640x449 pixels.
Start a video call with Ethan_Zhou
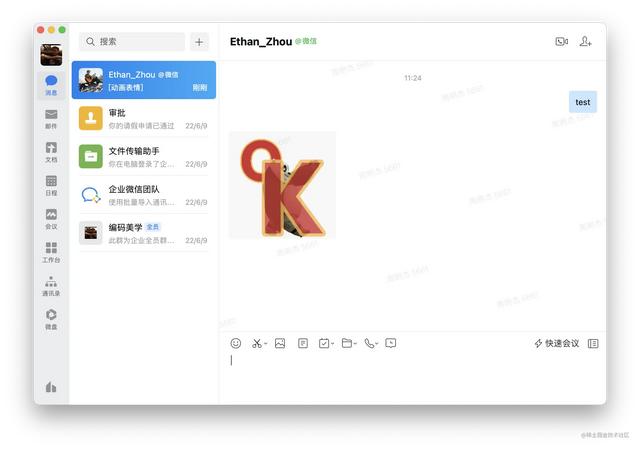pos(562,41)
